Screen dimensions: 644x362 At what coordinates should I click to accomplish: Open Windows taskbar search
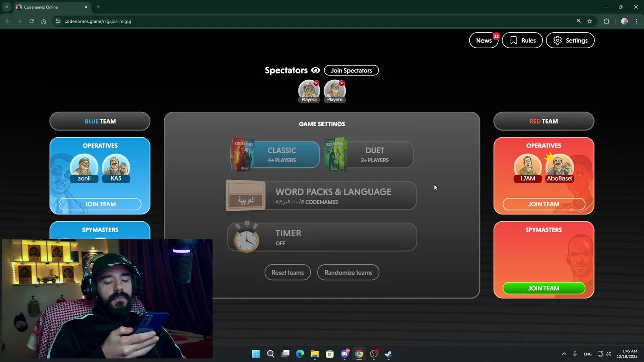pyautogui.click(x=271, y=354)
